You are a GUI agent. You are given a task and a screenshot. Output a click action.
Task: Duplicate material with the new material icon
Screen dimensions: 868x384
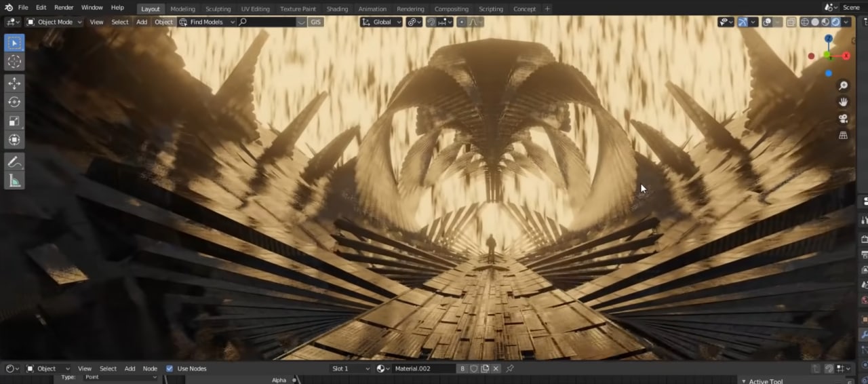tap(485, 368)
